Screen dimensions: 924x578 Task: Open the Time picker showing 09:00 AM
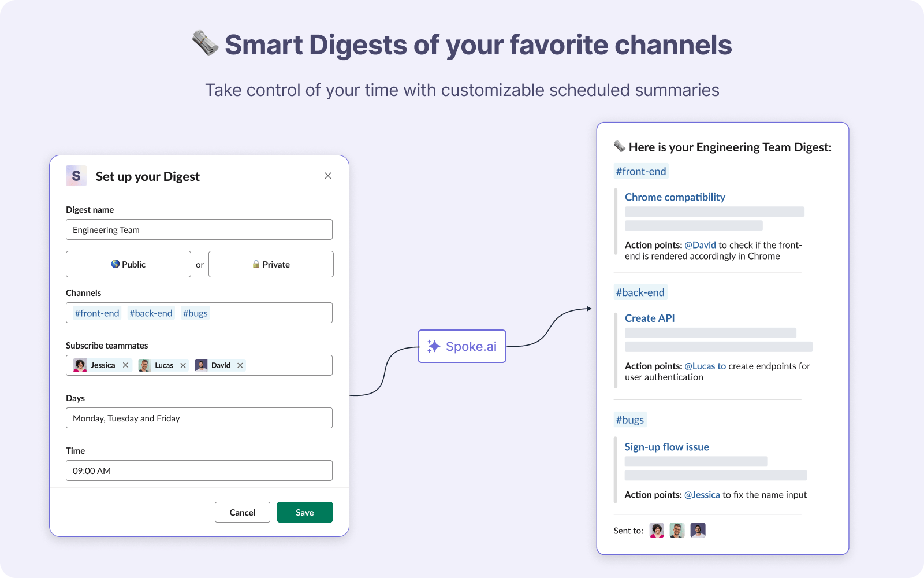pyautogui.click(x=199, y=470)
